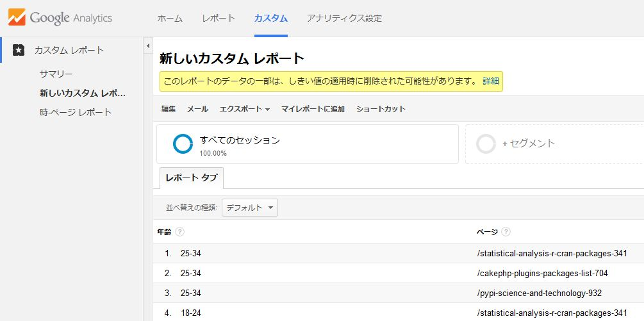
Task: Open the 詳細 link in yellow notice
Action: point(490,81)
